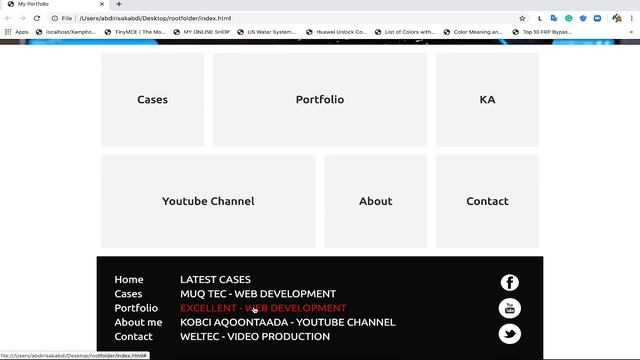The width and height of the screenshot is (640, 360).
Task: Go to About me in footer menu
Action: point(138,322)
